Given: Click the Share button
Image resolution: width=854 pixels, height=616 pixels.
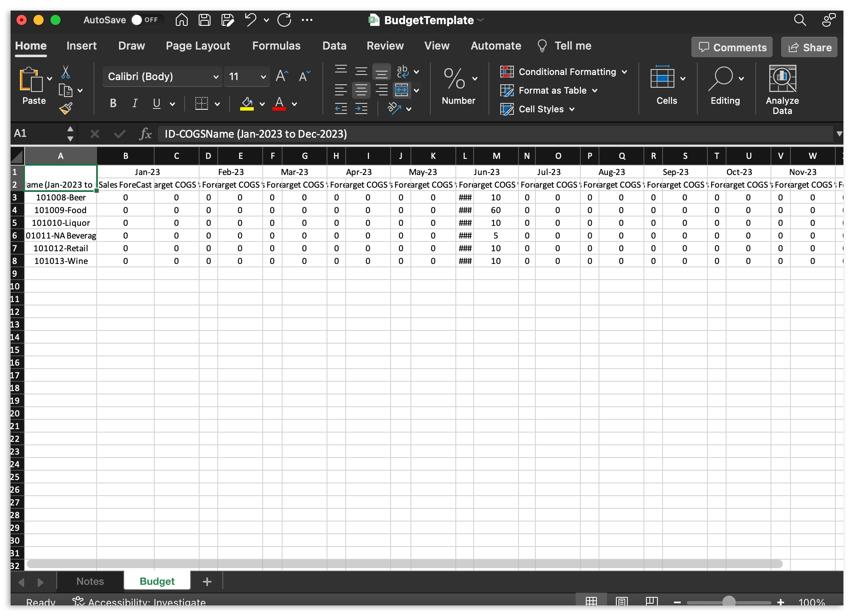Looking at the screenshot, I should click(x=809, y=47).
